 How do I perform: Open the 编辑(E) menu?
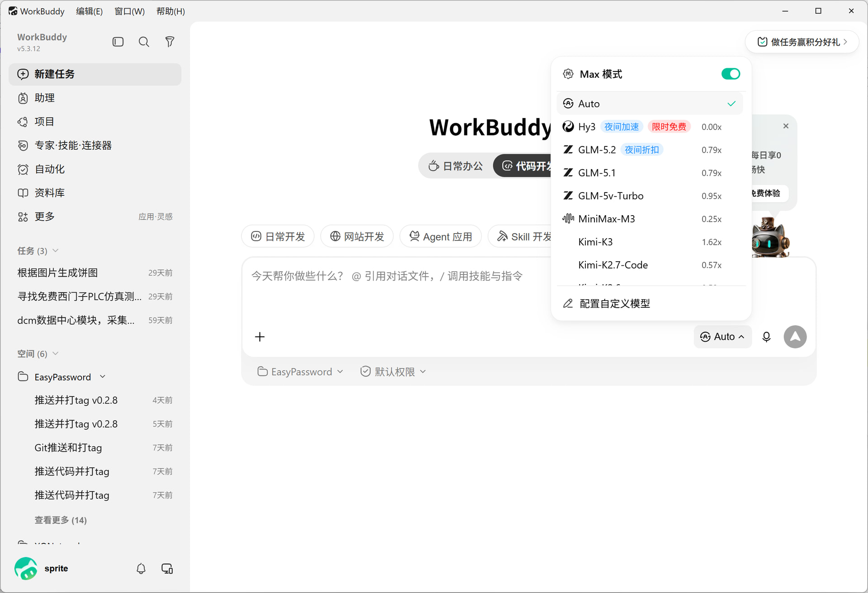(x=89, y=11)
